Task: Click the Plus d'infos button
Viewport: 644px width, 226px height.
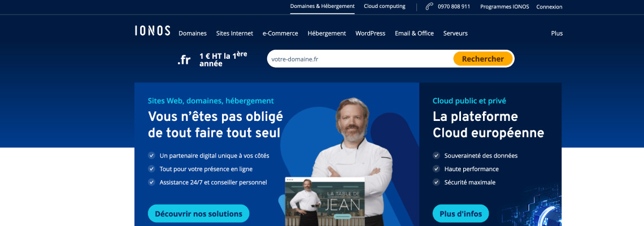Action: pyautogui.click(x=461, y=214)
